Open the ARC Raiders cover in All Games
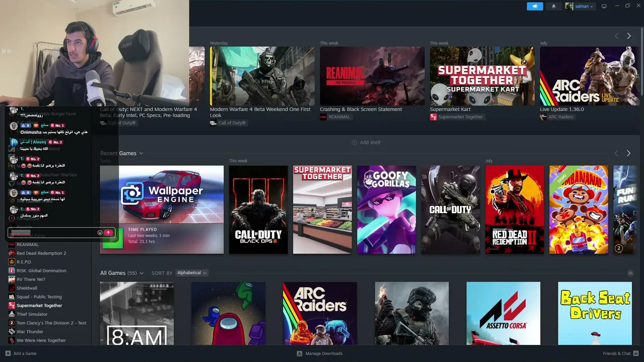Image resolution: width=644 pixels, height=362 pixels. (320, 313)
